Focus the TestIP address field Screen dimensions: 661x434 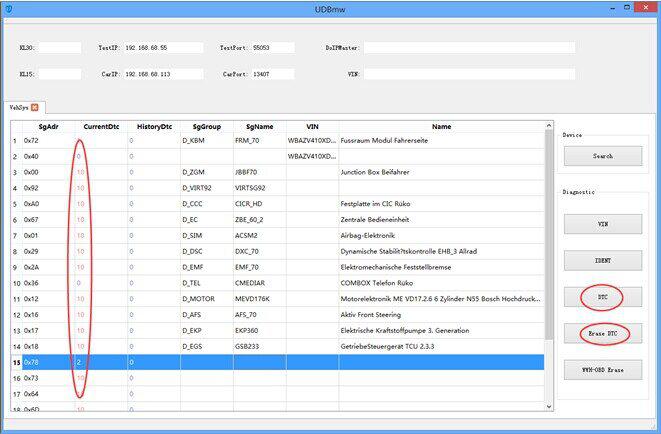(x=163, y=47)
